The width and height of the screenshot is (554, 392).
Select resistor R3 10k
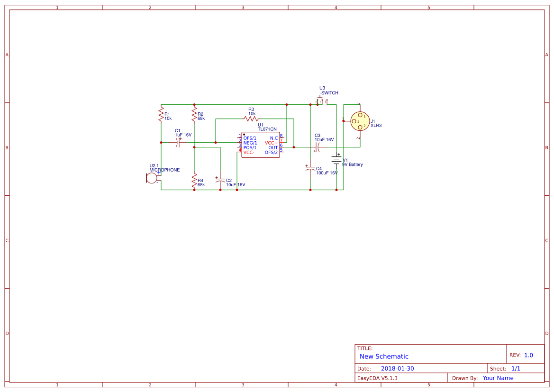click(251, 119)
